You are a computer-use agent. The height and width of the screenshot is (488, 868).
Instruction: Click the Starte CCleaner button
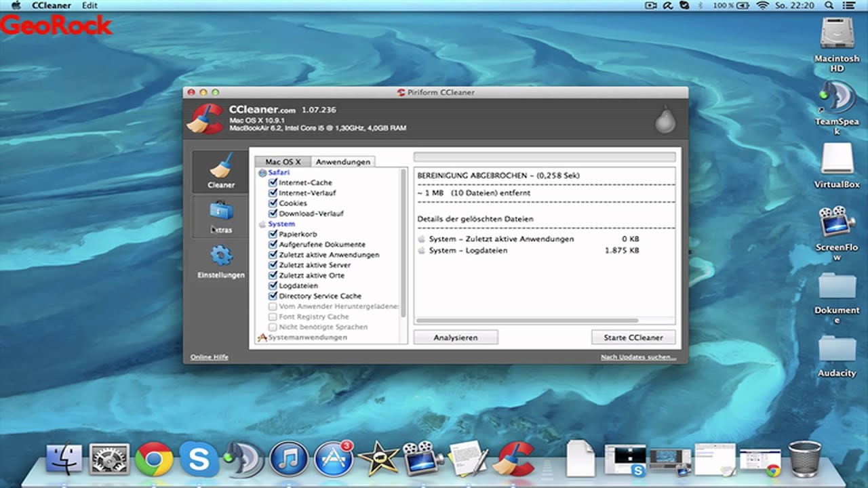633,338
